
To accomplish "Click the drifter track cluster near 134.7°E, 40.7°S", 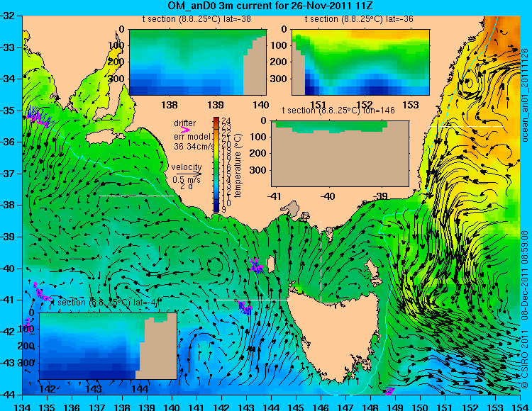I will click(42, 292).
